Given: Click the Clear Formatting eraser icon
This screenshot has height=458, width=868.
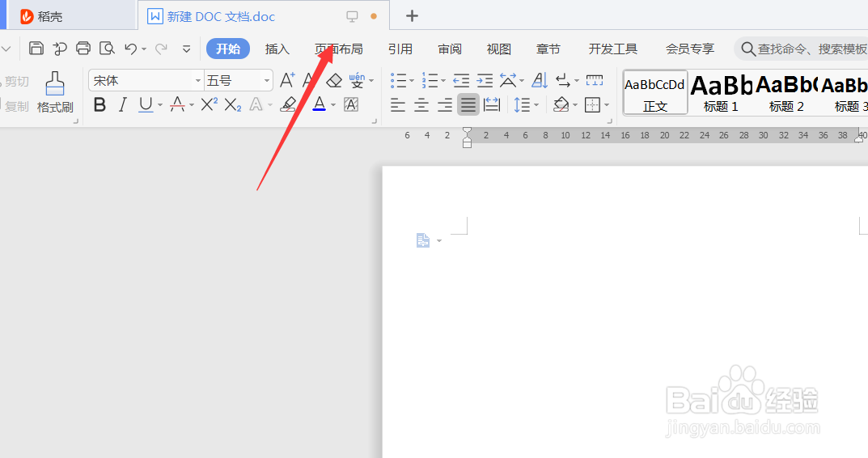Looking at the screenshot, I should click(334, 80).
